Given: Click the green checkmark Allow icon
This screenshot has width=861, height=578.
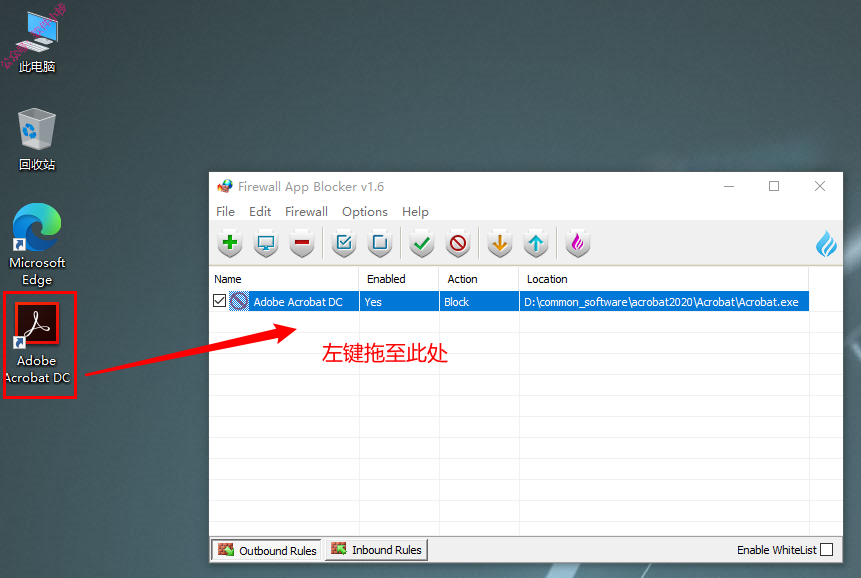Looking at the screenshot, I should [422, 243].
